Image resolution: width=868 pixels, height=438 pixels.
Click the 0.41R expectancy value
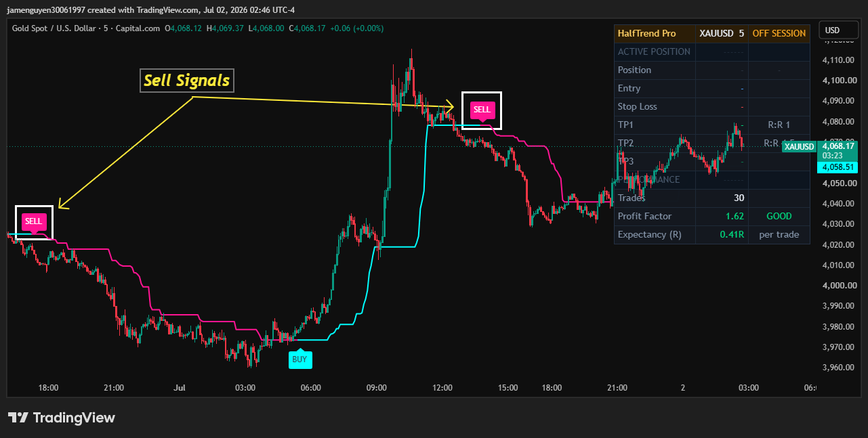(732, 234)
